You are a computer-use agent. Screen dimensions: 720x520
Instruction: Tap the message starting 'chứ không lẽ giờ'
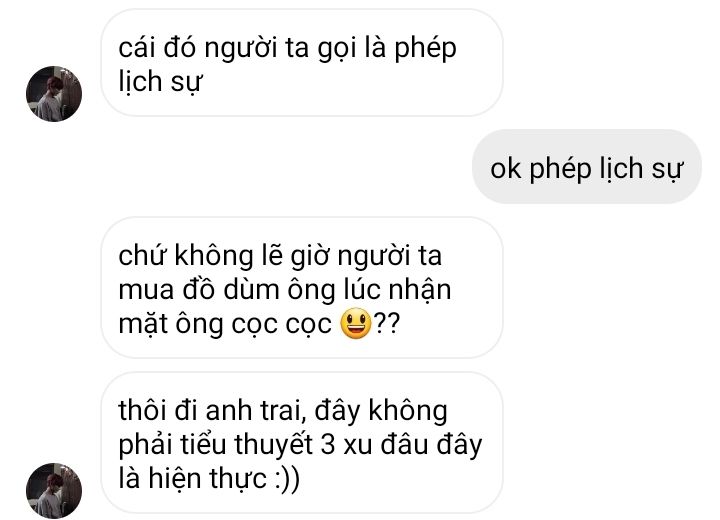pyautogui.click(x=302, y=288)
